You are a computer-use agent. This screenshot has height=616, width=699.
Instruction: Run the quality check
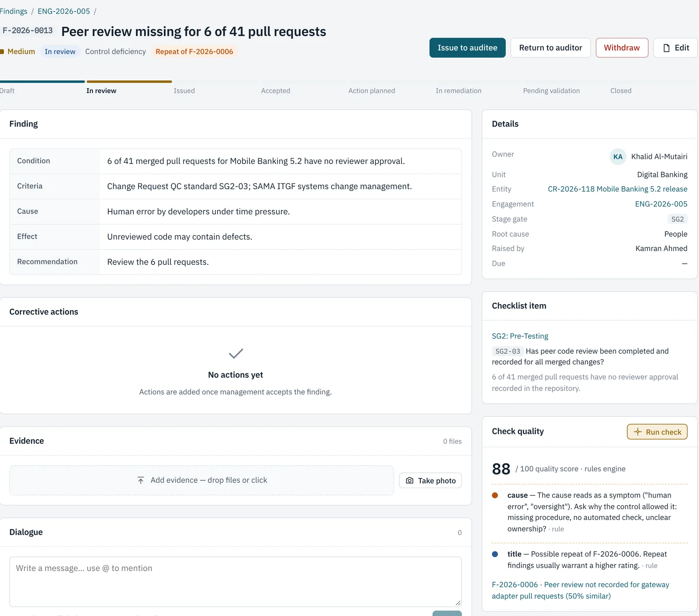pos(657,432)
